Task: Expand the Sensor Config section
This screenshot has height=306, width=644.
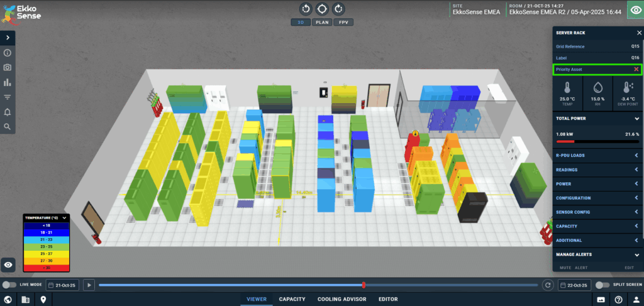Action: coord(597,212)
